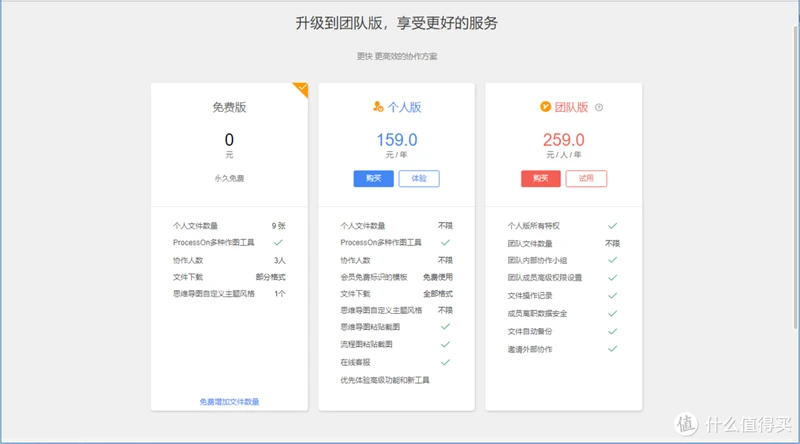Screen dimensions: 800x444
Task: Open the 免费增加文件数量 link
Action: 229,402
